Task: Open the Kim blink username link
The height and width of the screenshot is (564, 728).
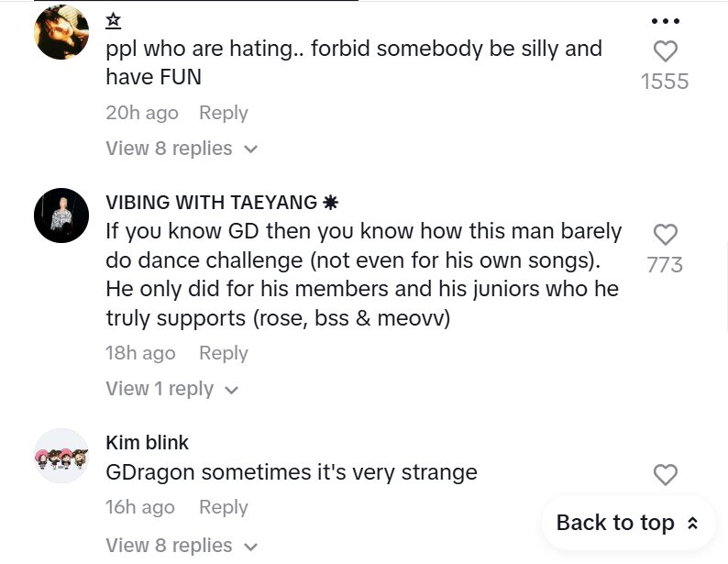Action: [x=147, y=443]
